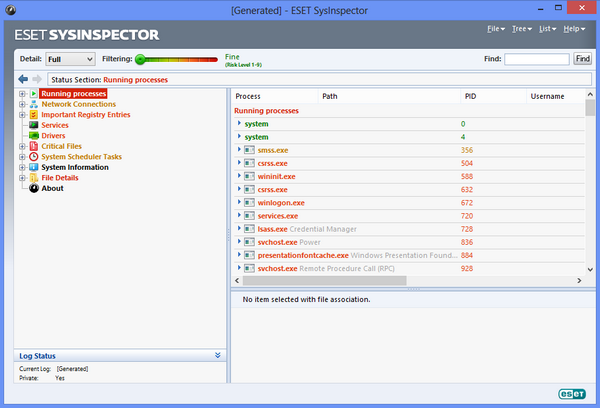Click the Important Registry Entries icon
Screen dimensions: 600x408
(34, 115)
